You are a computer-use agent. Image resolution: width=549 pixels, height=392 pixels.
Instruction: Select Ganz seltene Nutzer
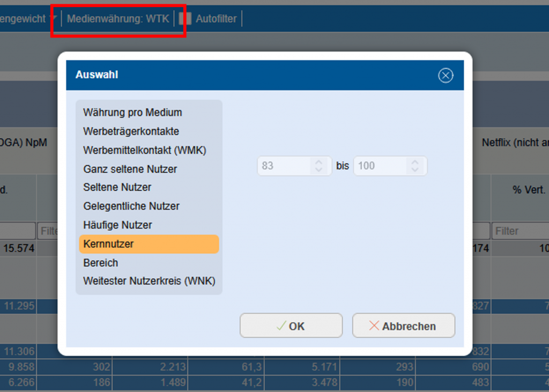[130, 169]
